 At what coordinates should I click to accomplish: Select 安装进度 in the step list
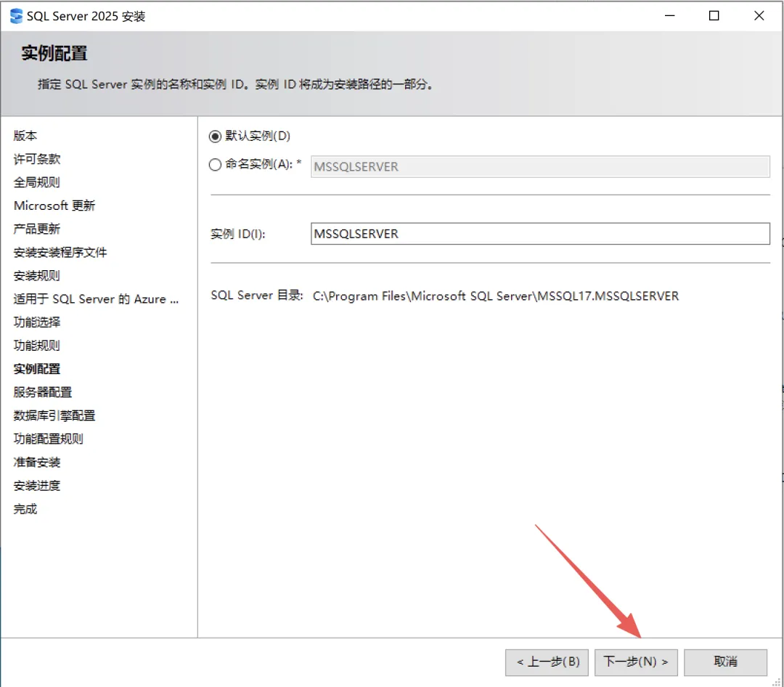coord(37,486)
